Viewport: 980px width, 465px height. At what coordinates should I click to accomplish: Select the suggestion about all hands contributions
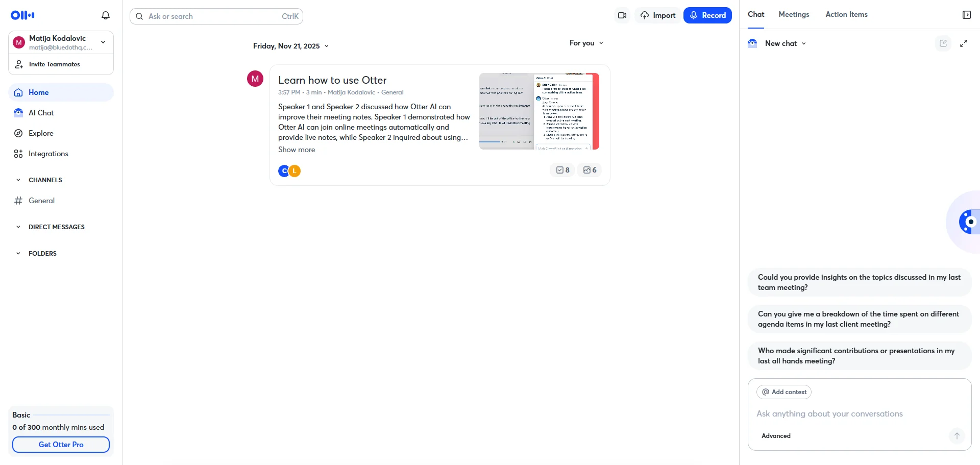coord(860,356)
